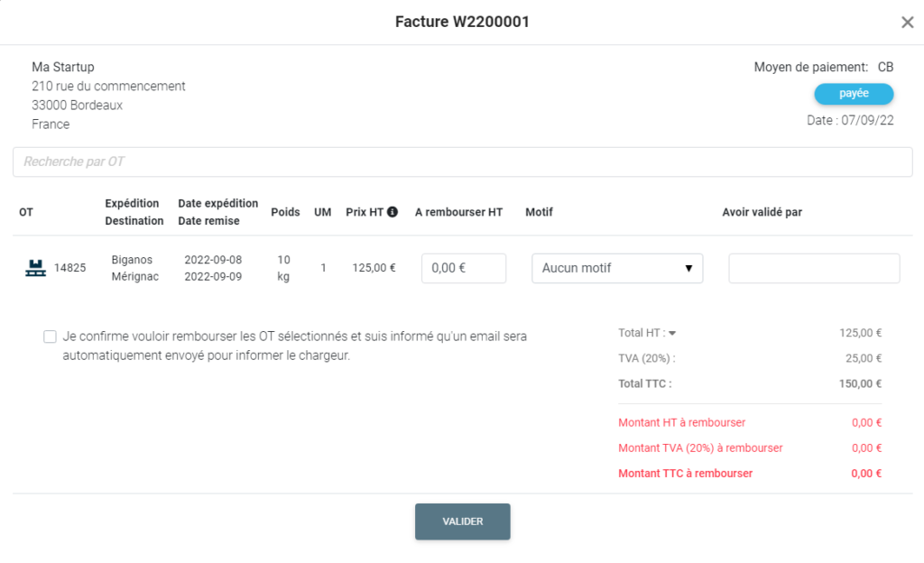Focus the Recherche par OT search field
Screen dimensions: 924x563
pyautogui.click(x=462, y=162)
